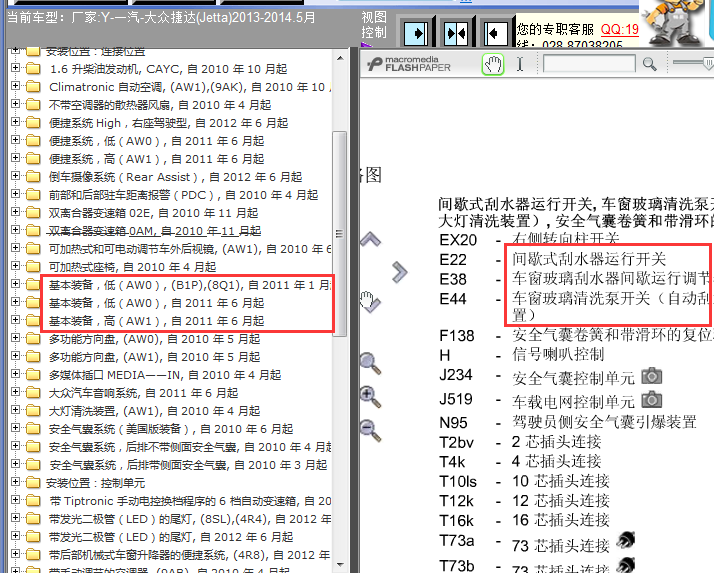714x573 pixels.
Task: Select 多功能方向盘 (AW1) tree item
Action: click(x=154, y=357)
